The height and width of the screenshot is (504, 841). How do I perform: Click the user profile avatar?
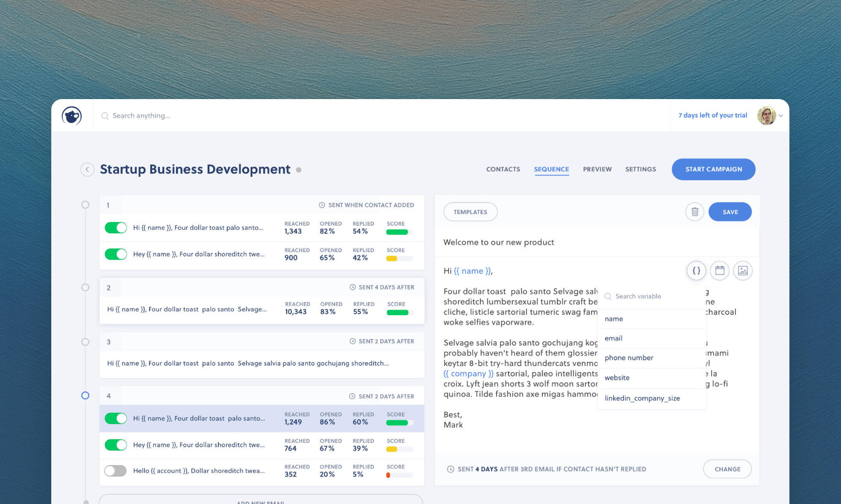(766, 115)
